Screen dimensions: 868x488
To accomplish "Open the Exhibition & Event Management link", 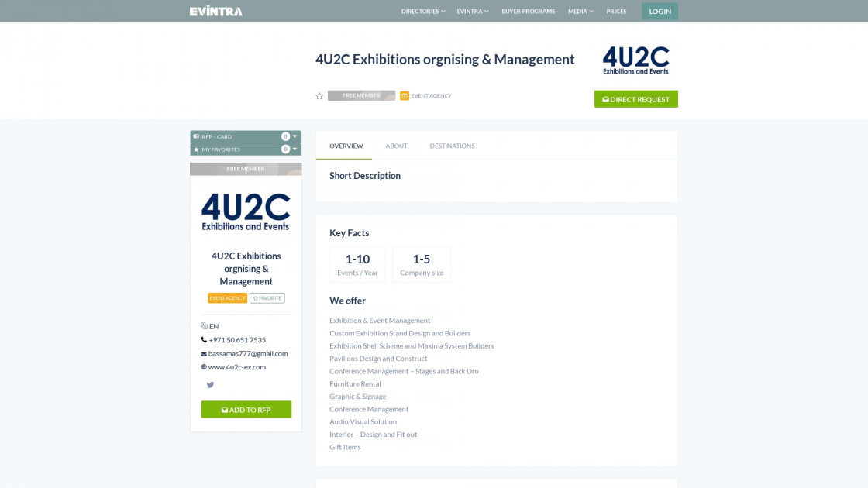I will [x=381, y=320].
